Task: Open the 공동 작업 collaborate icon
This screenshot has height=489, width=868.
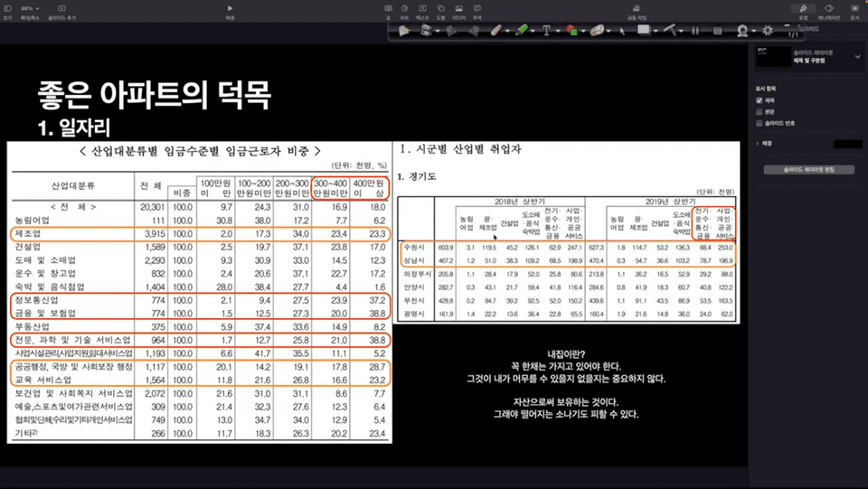Action: coord(637,9)
